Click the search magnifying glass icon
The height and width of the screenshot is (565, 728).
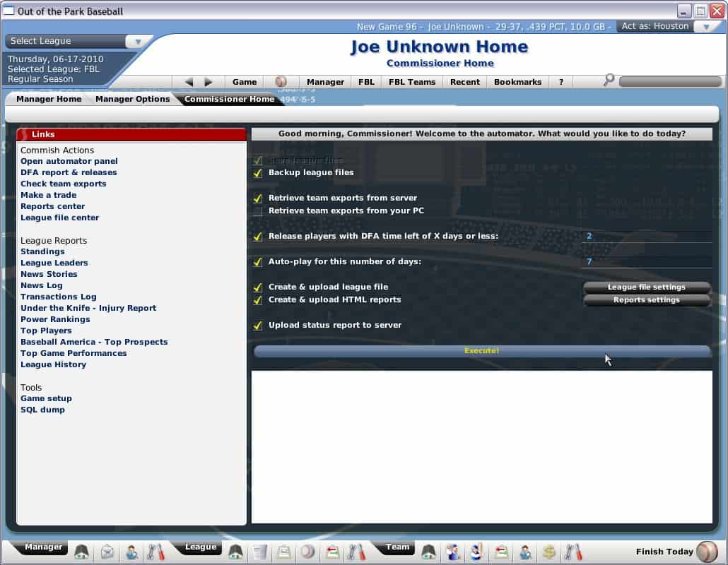609,81
